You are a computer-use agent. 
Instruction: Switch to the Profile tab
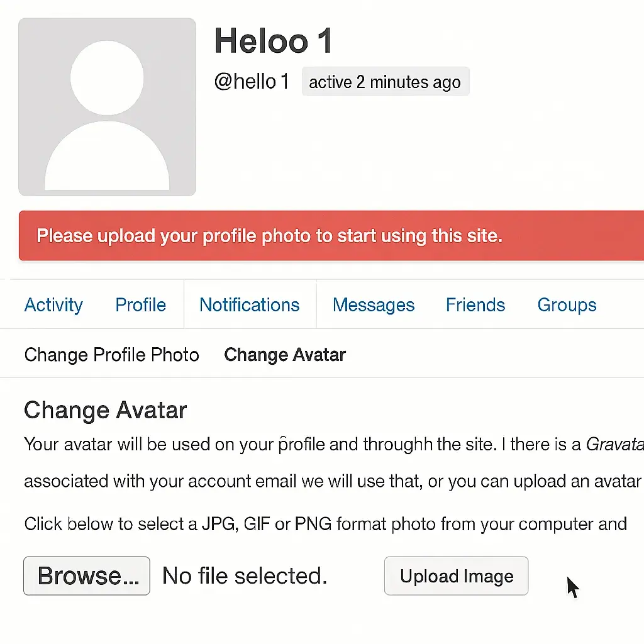(140, 305)
